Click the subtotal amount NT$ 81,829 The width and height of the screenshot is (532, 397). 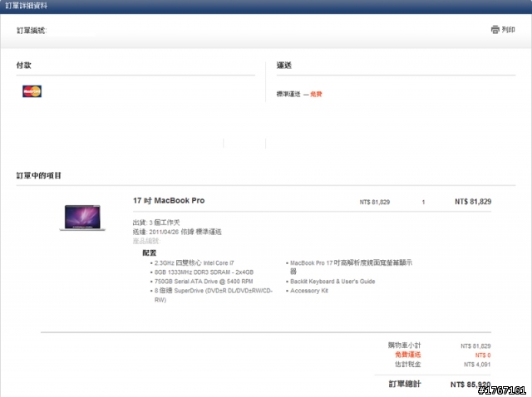(475, 346)
